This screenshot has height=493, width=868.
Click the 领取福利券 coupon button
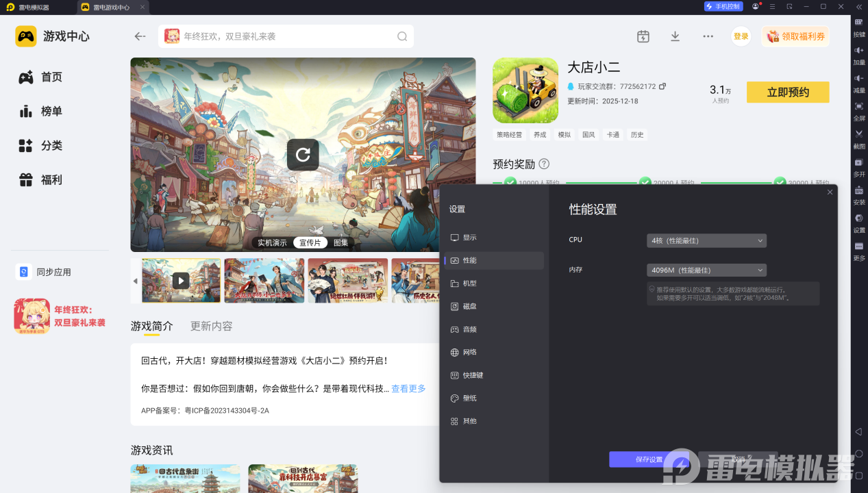795,36
